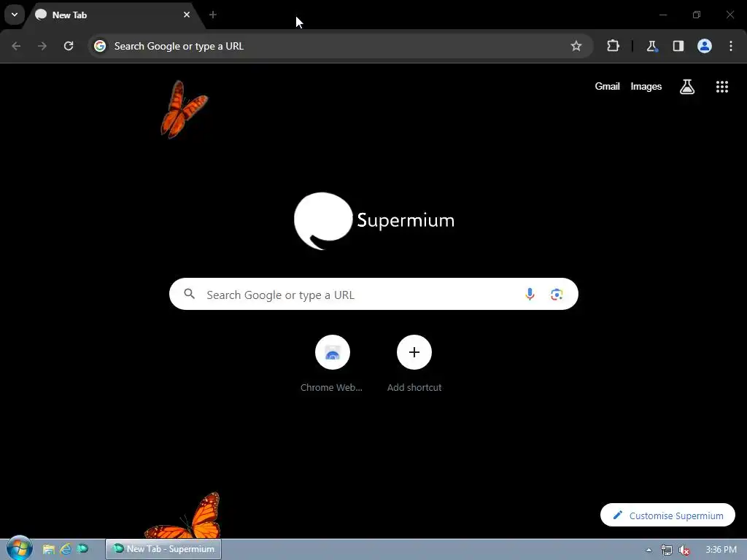This screenshot has width=747, height=560.
Task: Click Customise Supermium button
Action: point(667,516)
